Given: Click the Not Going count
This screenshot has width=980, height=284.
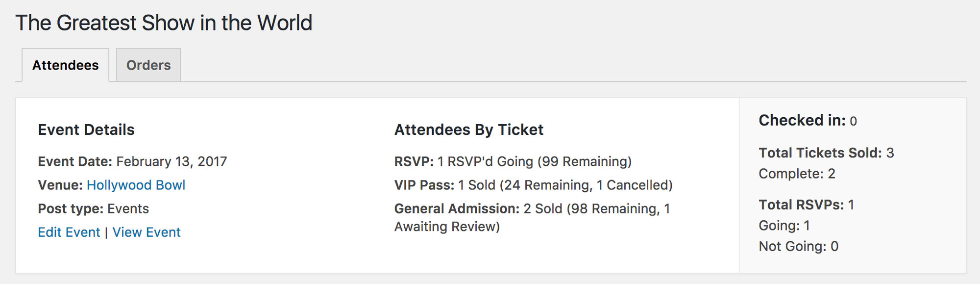Looking at the screenshot, I should click(798, 246).
